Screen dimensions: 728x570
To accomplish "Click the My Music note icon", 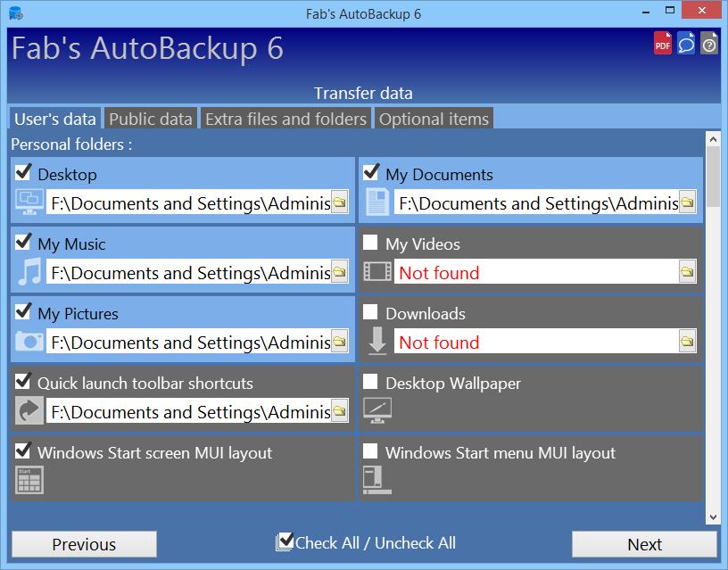I will (x=29, y=271).
